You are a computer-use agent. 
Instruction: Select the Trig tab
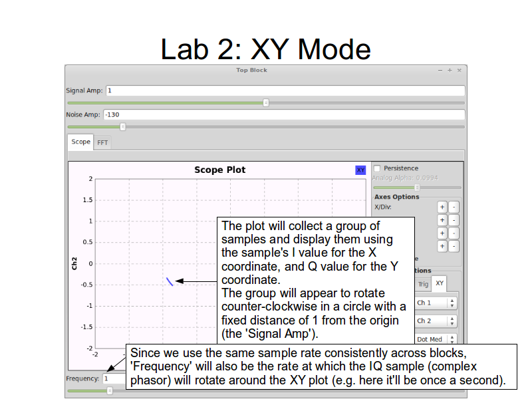click(423, 284)
